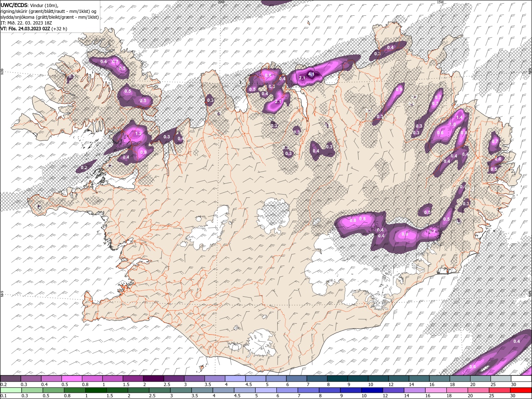Pick the palest green 0.1 swatch in bottom legend
Viewport: 532px width, 399px height.
(x=10, y=390)
